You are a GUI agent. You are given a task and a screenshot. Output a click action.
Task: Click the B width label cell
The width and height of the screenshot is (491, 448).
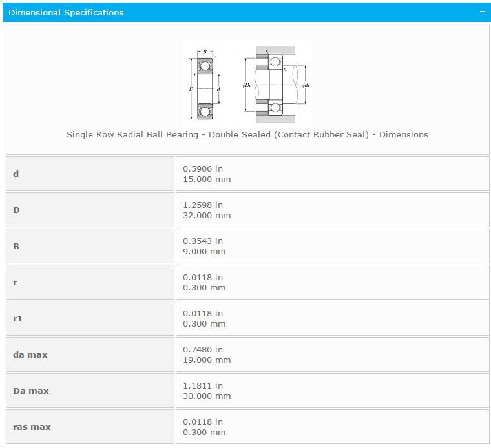[90, 246]
